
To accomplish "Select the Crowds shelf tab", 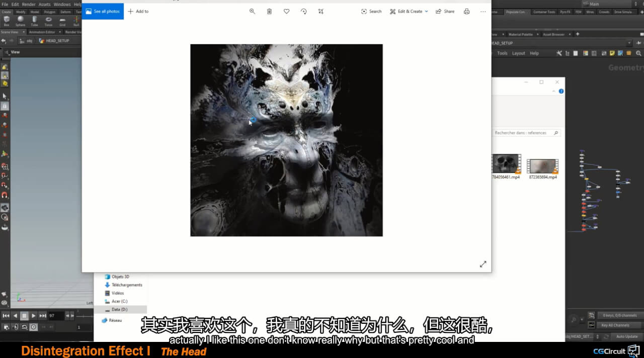I will 604,12.
